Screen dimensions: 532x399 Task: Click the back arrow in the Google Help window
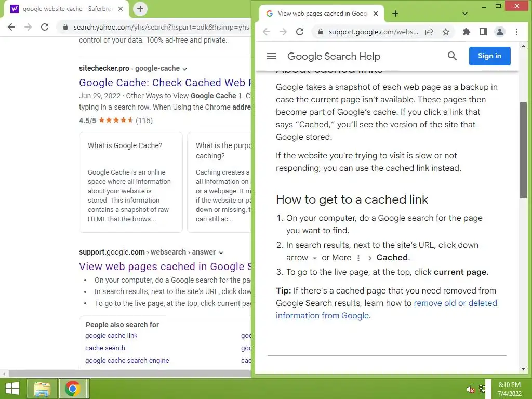pyautogui.click(x=267, y=32)
